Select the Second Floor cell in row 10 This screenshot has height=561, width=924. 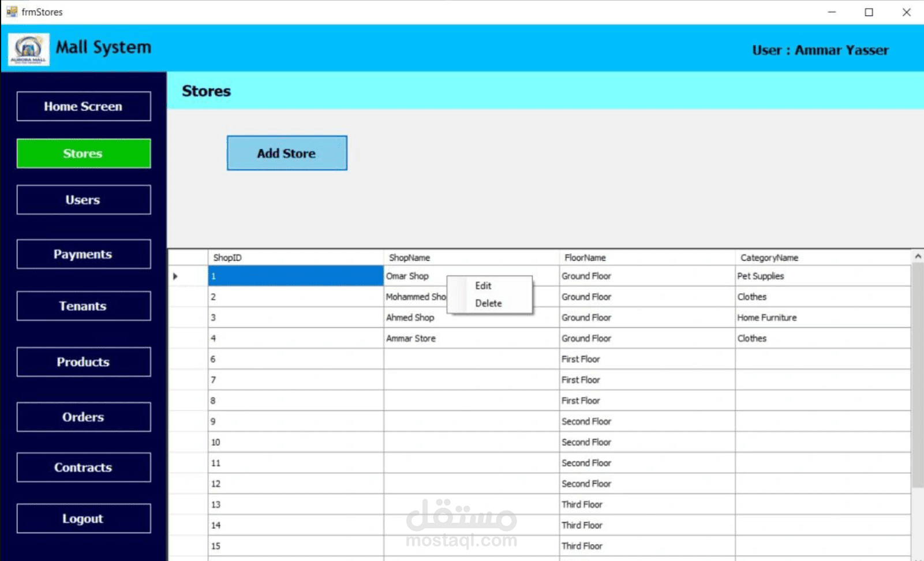(647, 442)
